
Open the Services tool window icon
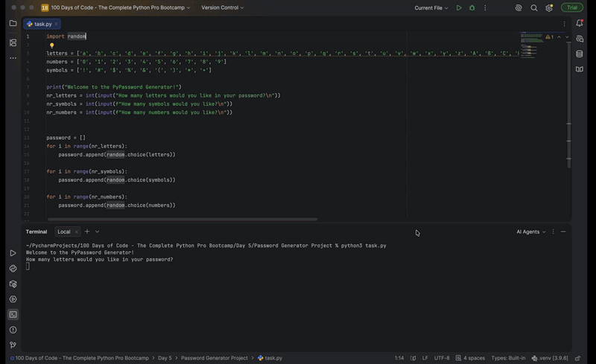13,299
